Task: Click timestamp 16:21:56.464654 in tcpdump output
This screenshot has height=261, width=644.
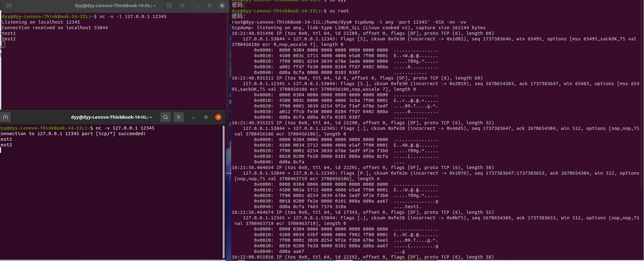Action: [253, 167]
